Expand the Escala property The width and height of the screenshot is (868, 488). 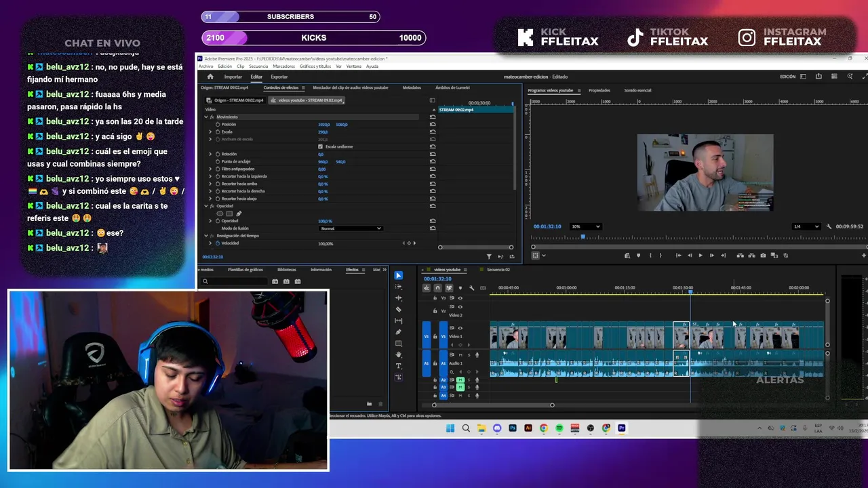(210, 131)
